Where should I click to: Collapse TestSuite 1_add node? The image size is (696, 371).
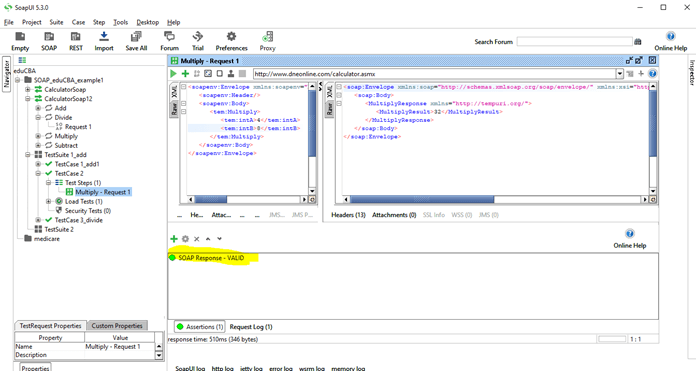28,155
